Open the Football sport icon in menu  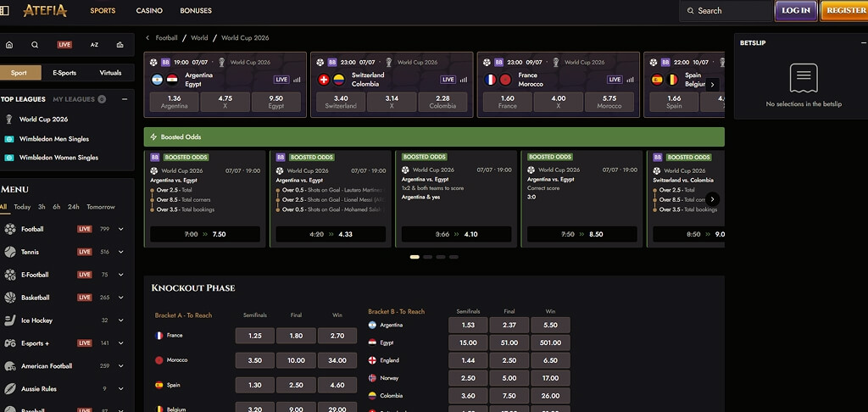pyautogui.click(x=10, y=229)
